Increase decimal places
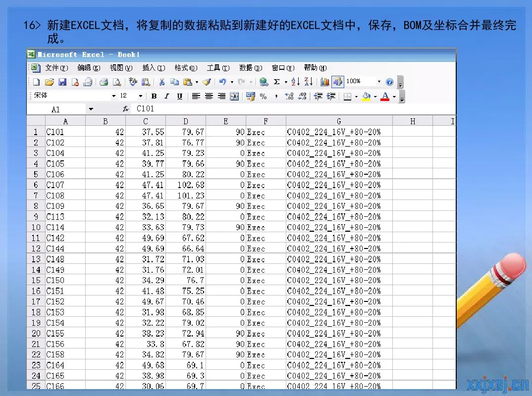 point(289,97)
